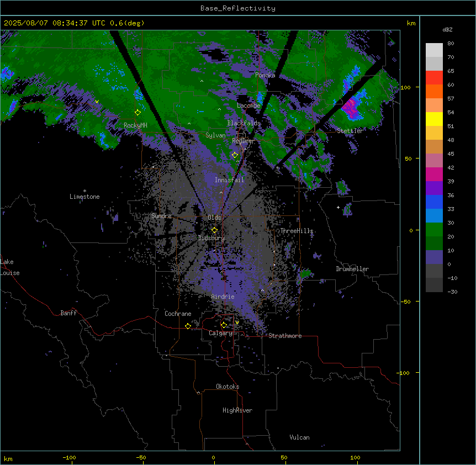Select the Banff label
The height and width of the screenshot is (465, 476).
coord(68,313)
